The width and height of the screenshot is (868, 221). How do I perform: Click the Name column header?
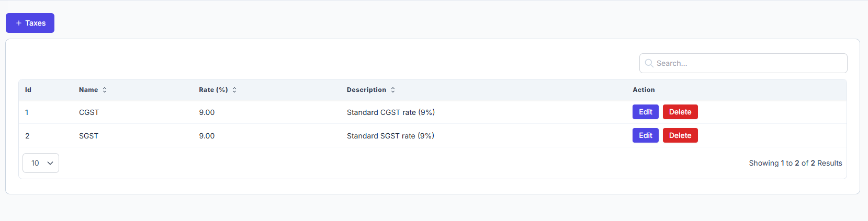pos(88,90)
